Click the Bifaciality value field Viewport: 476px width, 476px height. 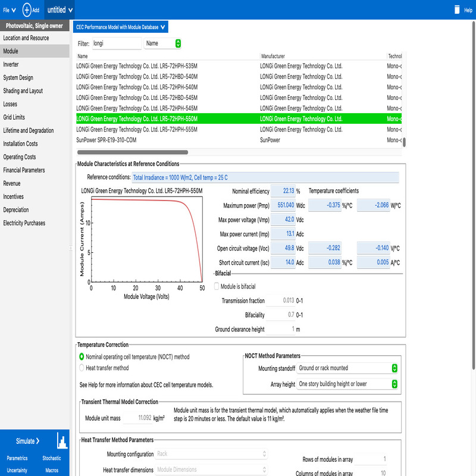point(280,315)
